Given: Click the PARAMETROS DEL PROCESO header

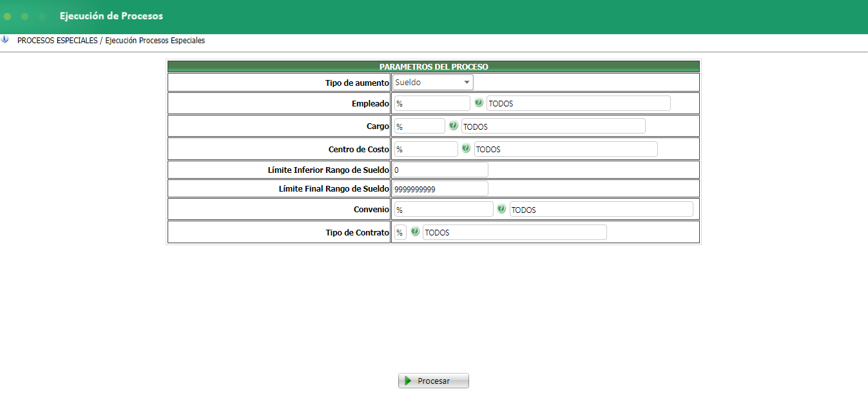Looking at the screenshot, I should click(x=434, y=66).
